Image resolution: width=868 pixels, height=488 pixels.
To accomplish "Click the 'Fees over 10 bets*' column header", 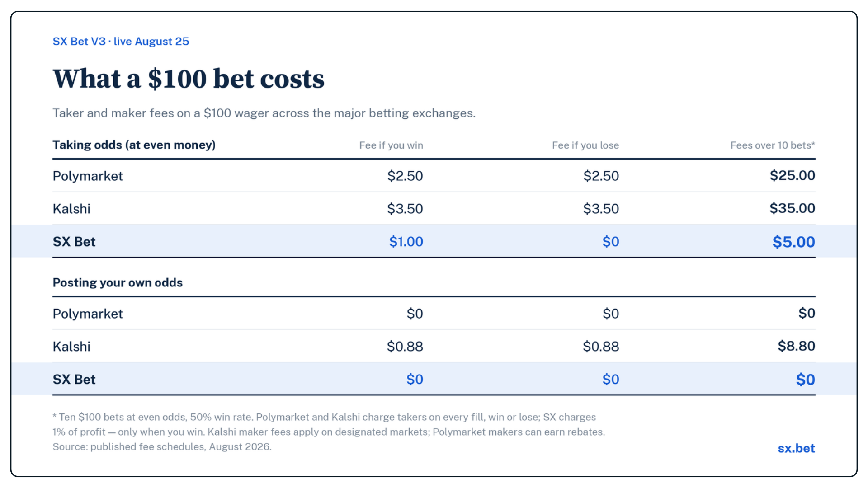I will tap(773, 145).
